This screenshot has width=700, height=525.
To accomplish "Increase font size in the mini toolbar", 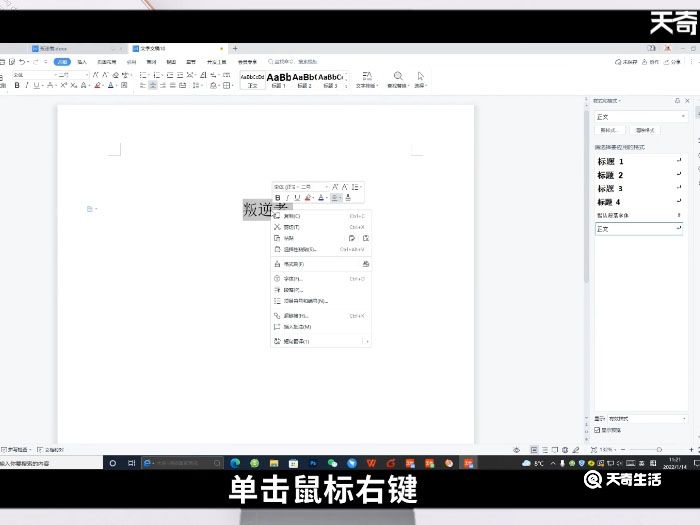I will [335, 187].
